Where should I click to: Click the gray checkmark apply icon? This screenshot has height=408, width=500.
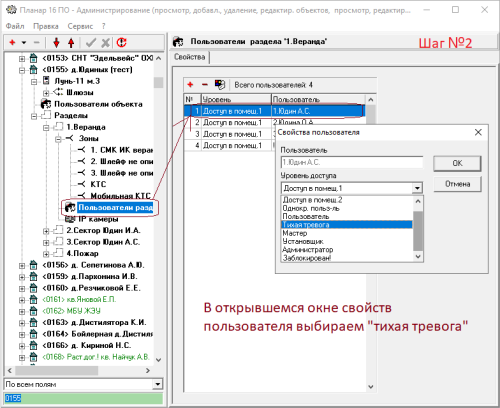(91, 42)
